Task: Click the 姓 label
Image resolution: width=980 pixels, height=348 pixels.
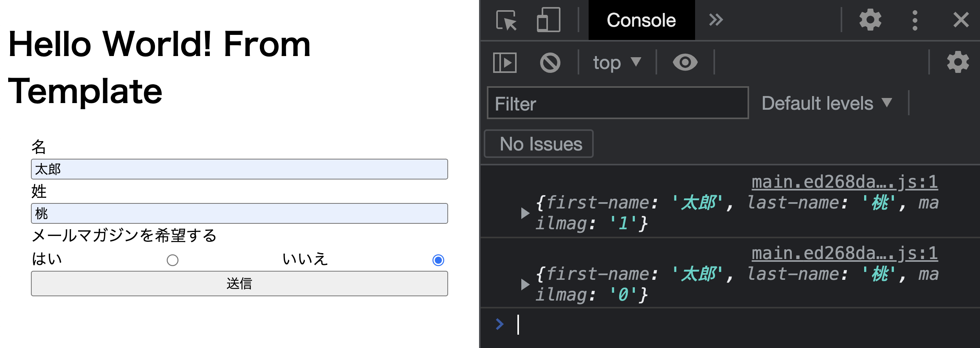Action: pyautogui.click(x=39, y=191)
